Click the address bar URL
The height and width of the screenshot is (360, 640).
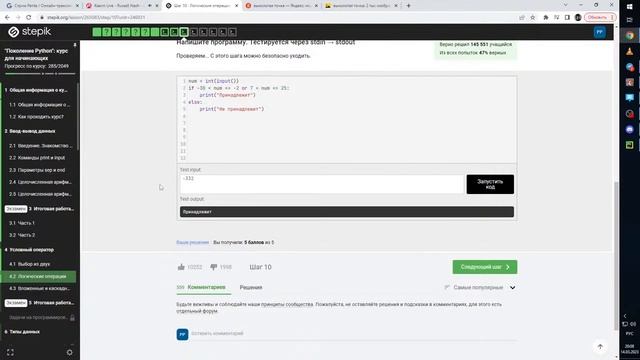click(96, 18)
